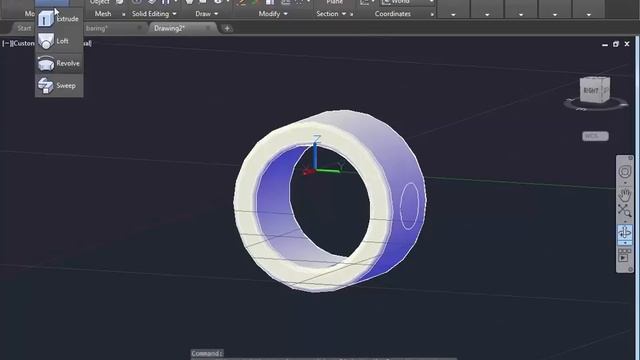Close the baring drawing tab

click(140, 28)
